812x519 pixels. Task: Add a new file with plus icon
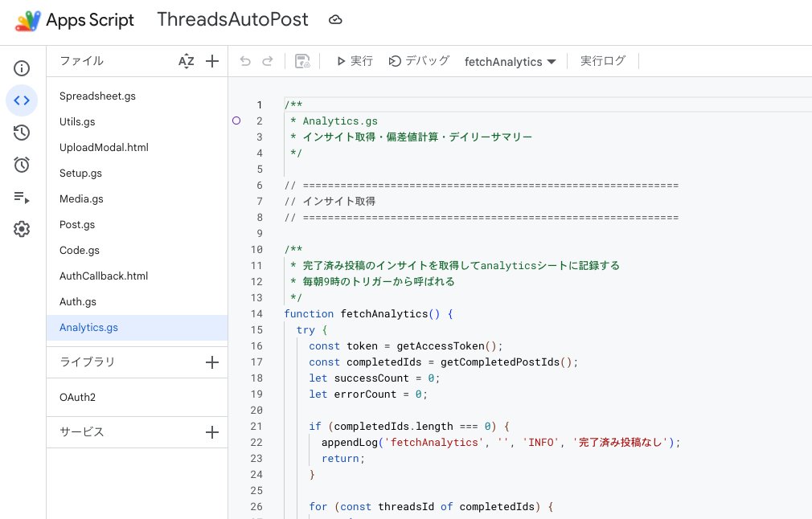tap(212, 61)
